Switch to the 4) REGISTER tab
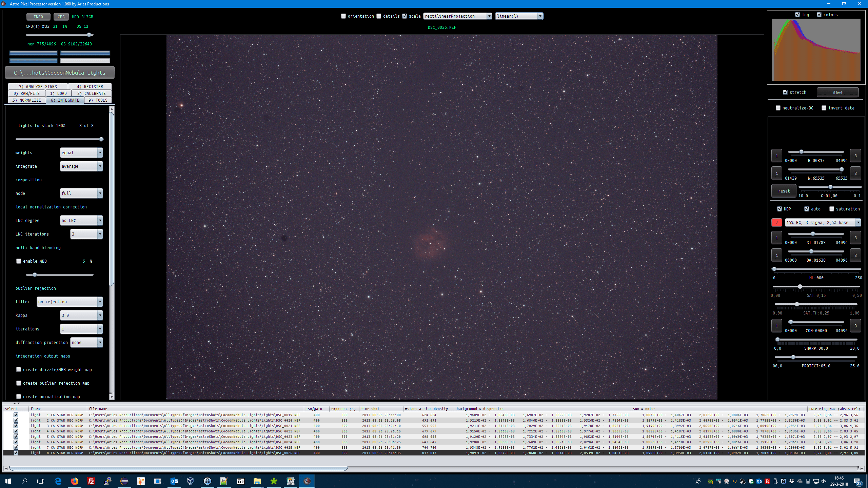Screen dimensions: 868x488 (x=90, y=86)
